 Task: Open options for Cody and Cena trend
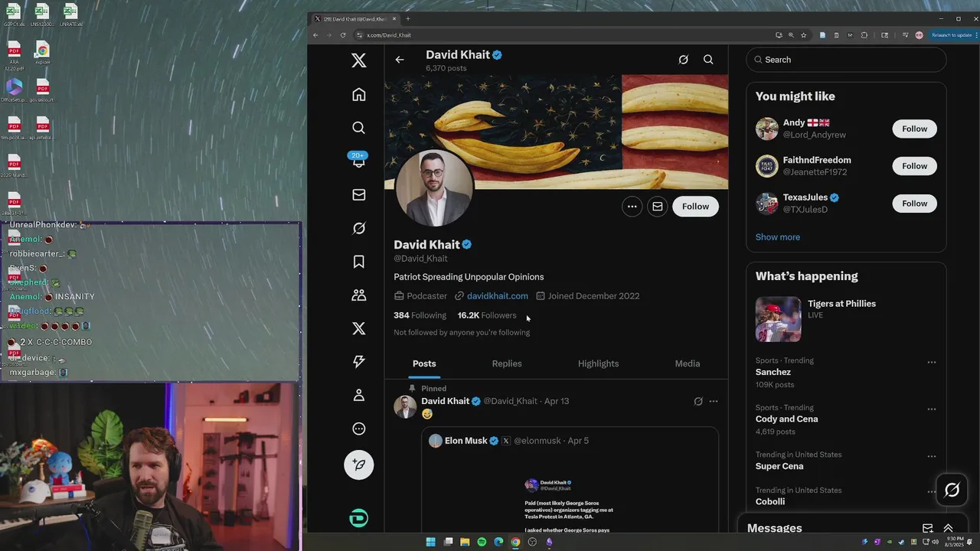(932, 409)
